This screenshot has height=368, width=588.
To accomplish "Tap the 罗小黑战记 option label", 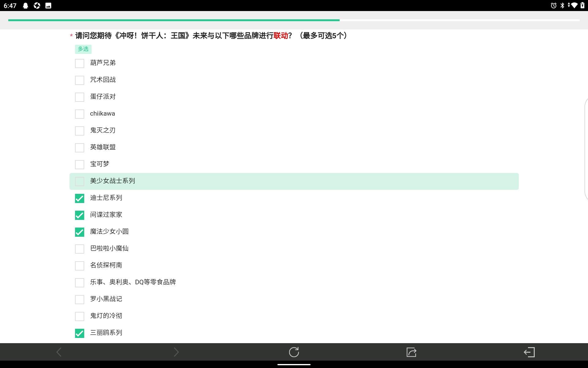I will 106,299.
